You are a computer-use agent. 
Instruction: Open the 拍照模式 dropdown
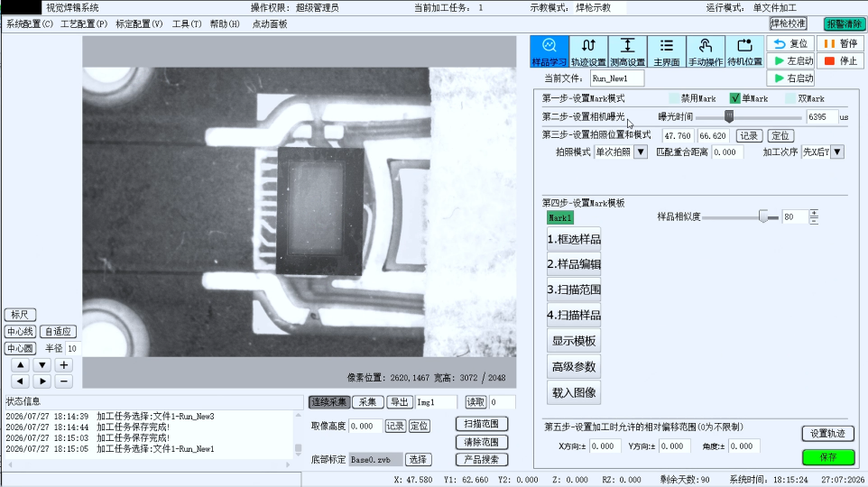(x=641, y=152)
